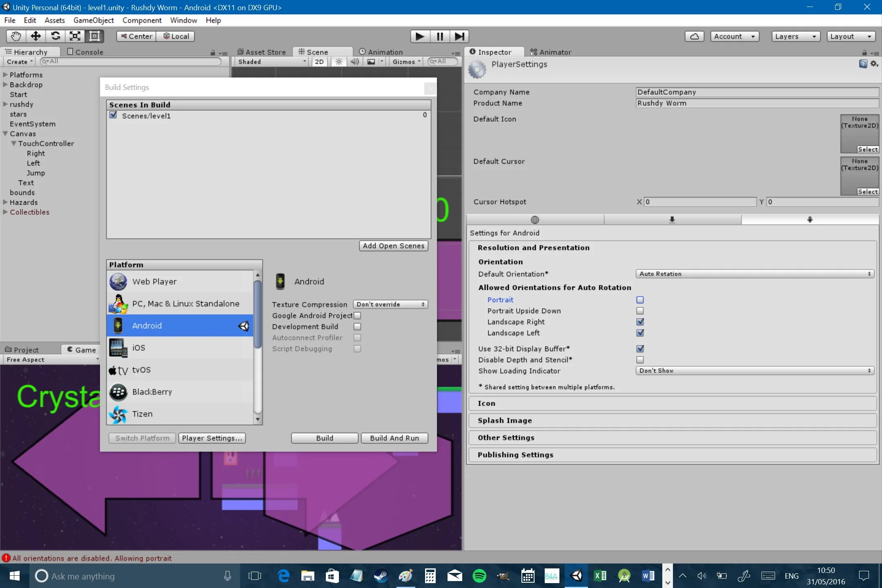This screenshot has width=882, height=588.
Task: Expand the Other Settings section
Action: 506,438
